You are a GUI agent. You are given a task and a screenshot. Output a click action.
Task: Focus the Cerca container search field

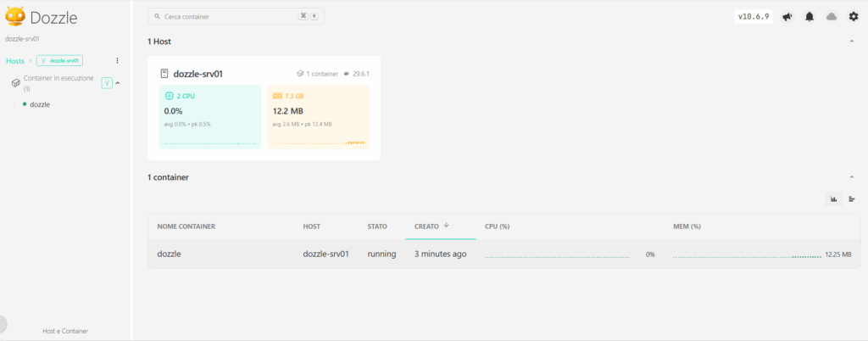(236, 17)
